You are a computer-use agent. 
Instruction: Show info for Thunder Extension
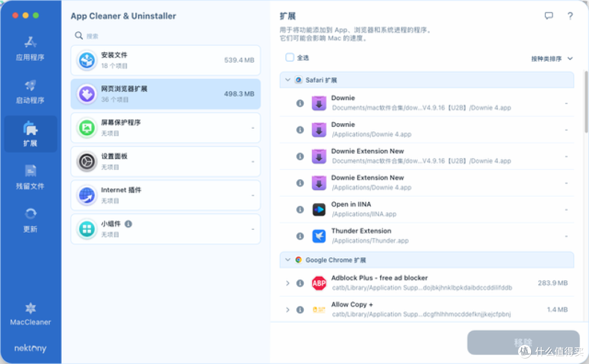(x=300, y=236)
